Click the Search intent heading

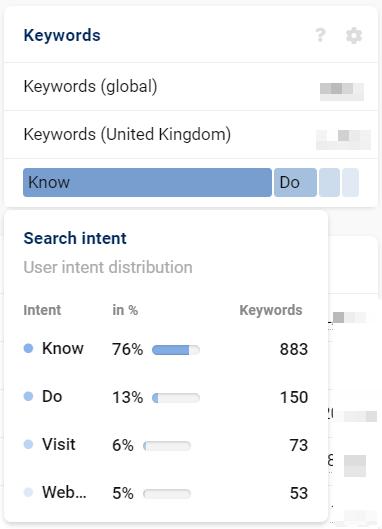coord(75,238)
